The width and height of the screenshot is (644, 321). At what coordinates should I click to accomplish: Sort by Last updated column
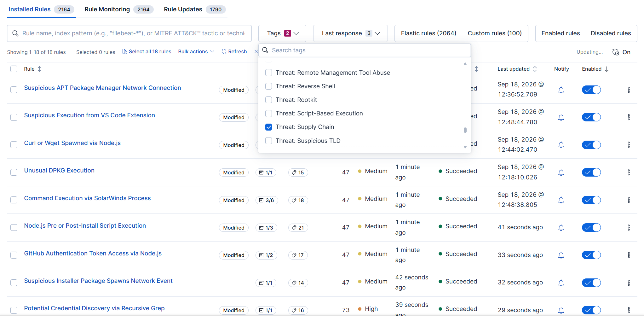517,69
